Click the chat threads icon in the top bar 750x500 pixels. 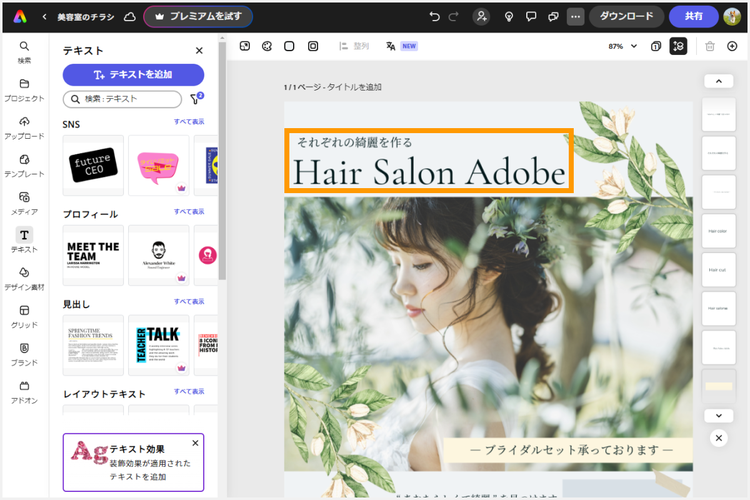[x=553, y=17]
